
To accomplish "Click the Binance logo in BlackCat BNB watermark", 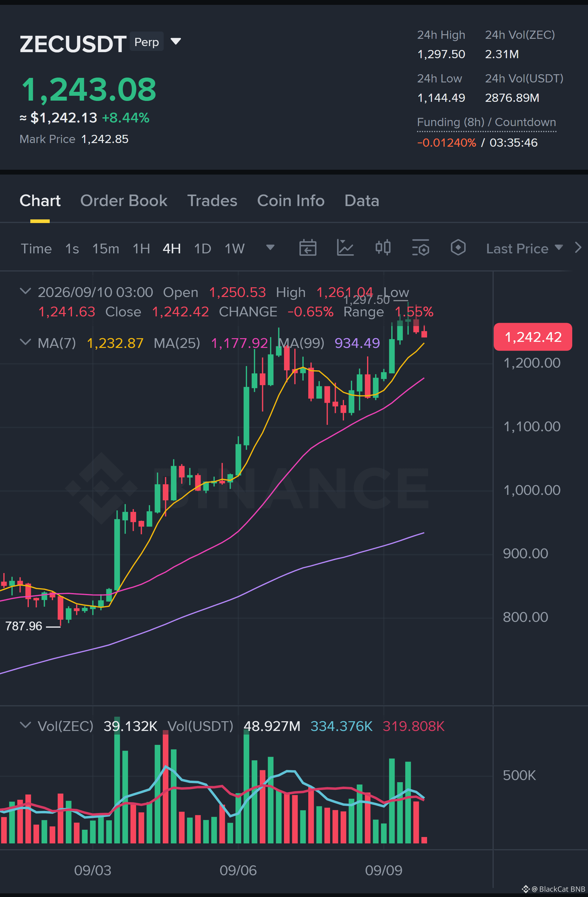I will pos(526,889).
